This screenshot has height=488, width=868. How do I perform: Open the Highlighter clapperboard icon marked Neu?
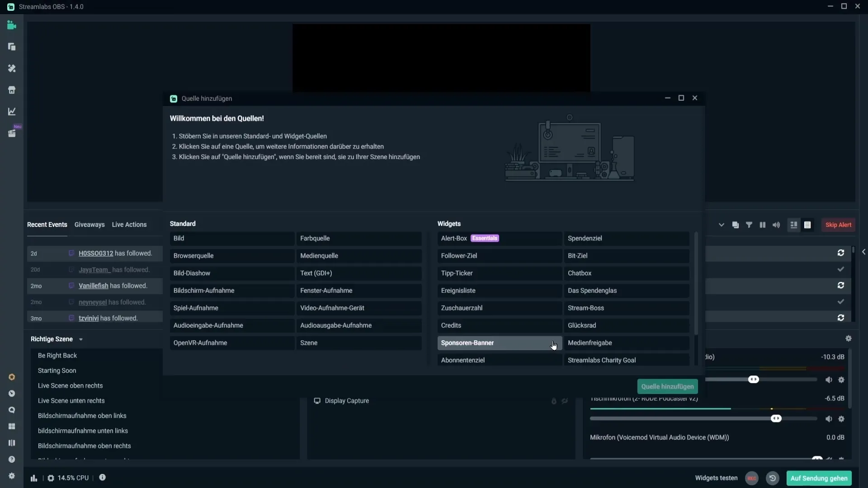click(x=12, y=133)
